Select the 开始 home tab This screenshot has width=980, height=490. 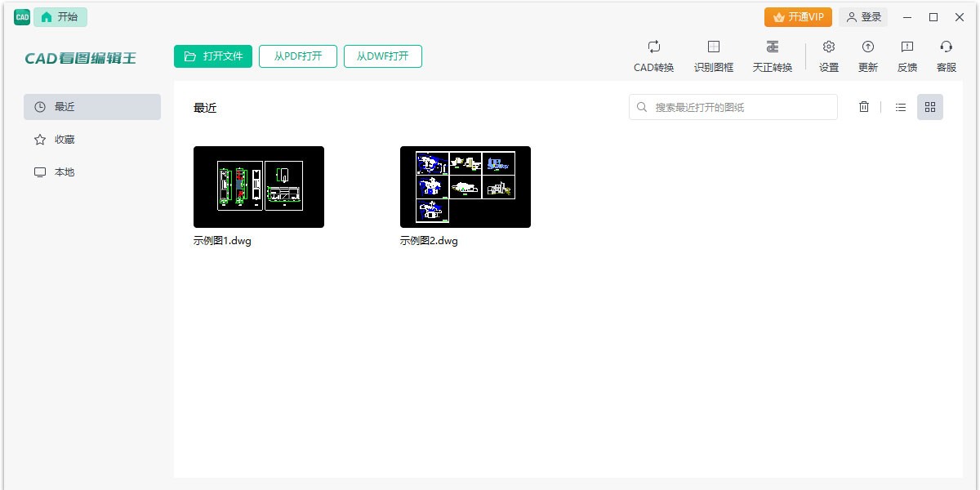(x=60, y=17)
